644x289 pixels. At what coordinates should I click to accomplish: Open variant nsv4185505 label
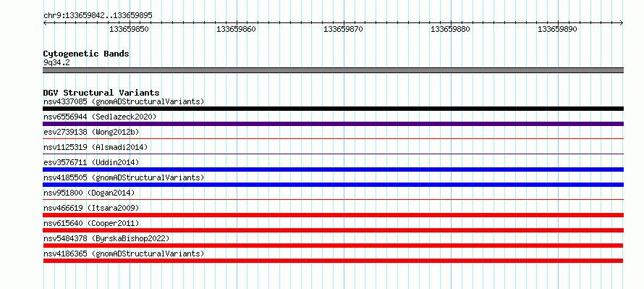[x=124, y=177]
